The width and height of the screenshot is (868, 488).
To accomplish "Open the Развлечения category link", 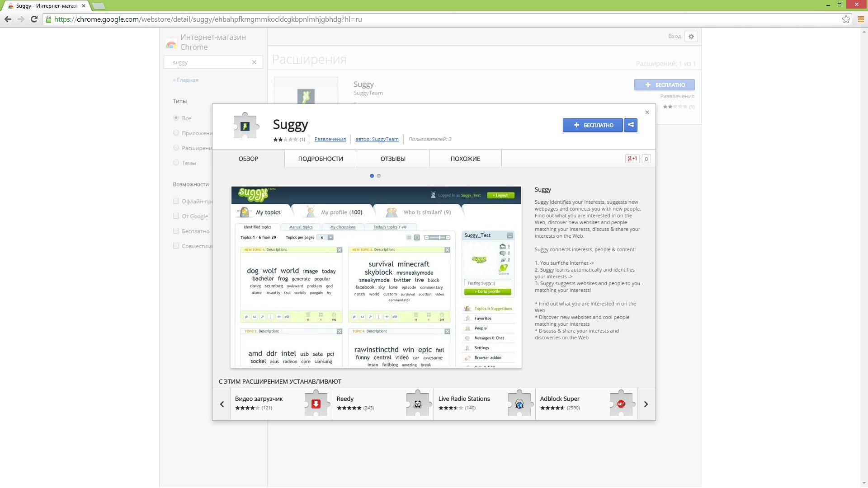I will tap(330, 139).
